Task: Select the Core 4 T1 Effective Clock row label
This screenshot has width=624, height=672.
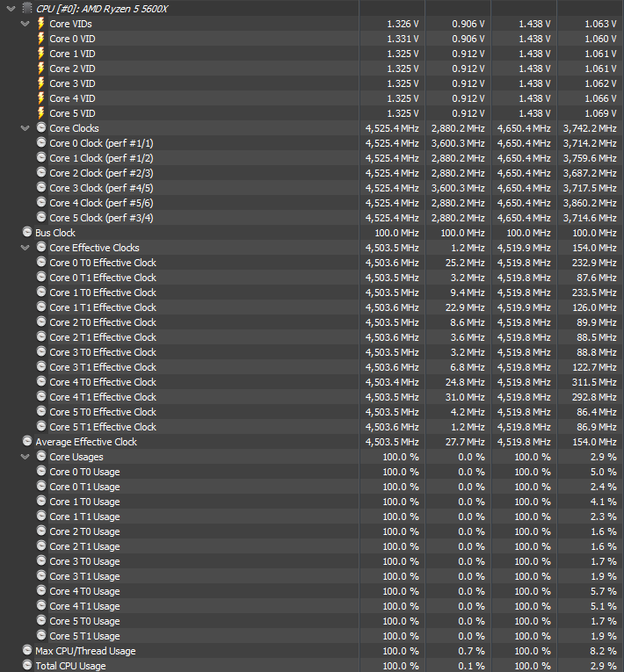Action: 103,397
